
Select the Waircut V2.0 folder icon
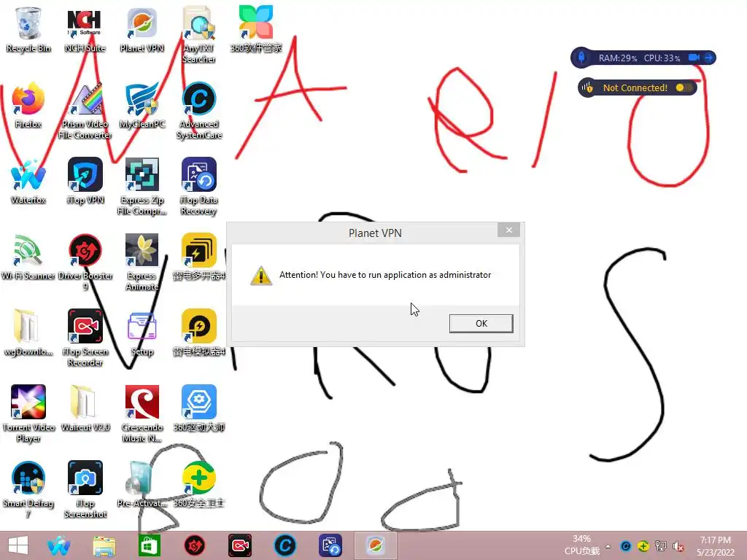coord(85,409)
